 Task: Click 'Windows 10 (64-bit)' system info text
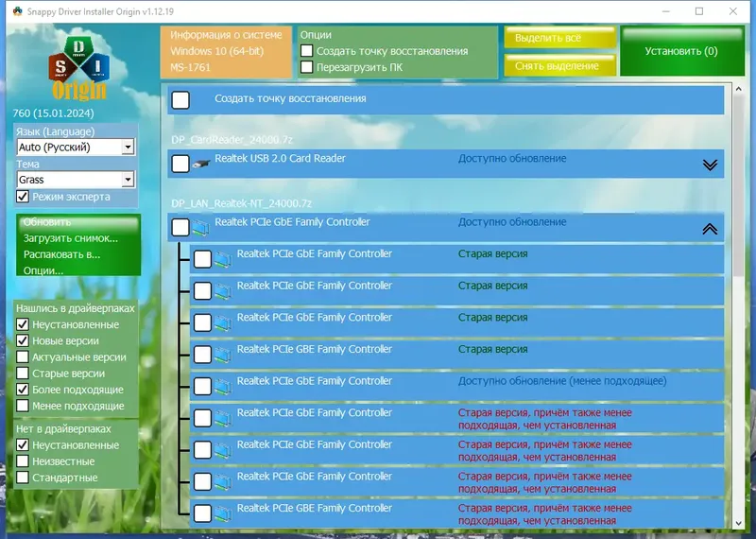coord(217,51)
